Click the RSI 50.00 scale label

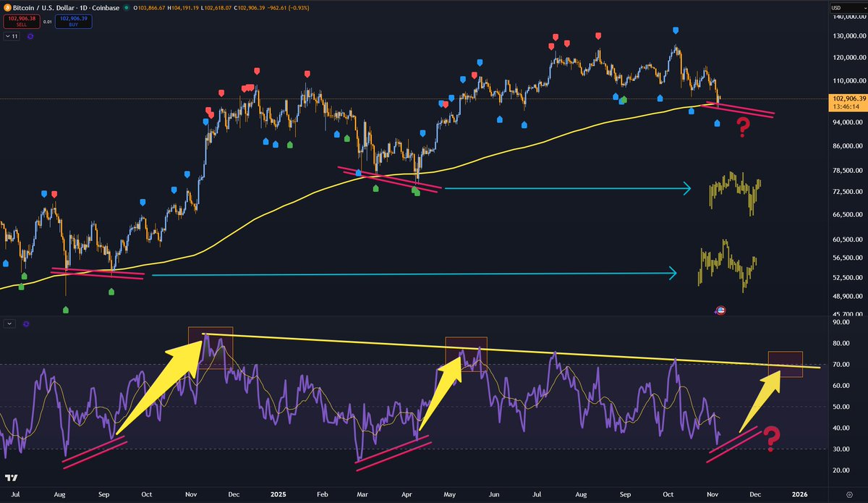pos(840,407)
